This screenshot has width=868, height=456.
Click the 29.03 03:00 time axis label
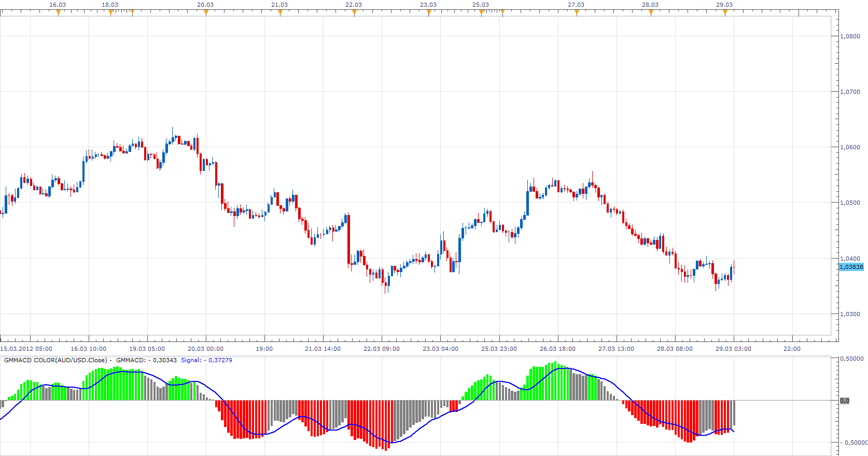pos(734,349)
